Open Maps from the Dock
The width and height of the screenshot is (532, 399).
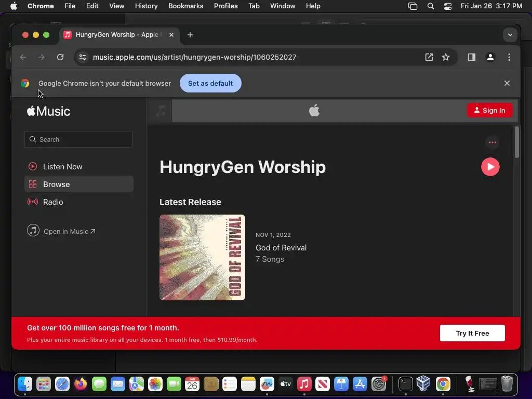[137, 384]
